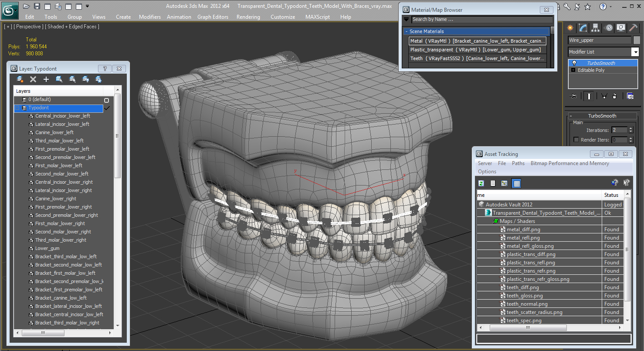Click Status Log list icon in Asset Tracking
The width and height of the screenshot is (644, 351).
[493, 183]
